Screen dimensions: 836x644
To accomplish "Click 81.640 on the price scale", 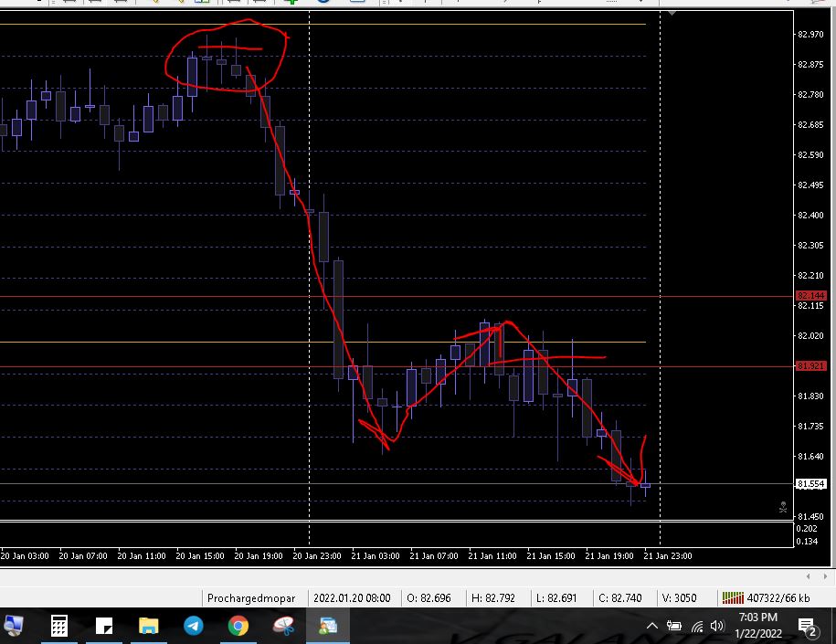I will click(810, 457).
